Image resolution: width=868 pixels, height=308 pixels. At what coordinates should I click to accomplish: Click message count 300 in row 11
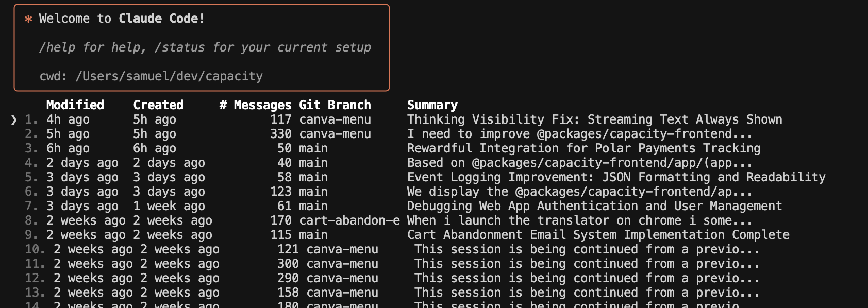(x=288, y=264)
